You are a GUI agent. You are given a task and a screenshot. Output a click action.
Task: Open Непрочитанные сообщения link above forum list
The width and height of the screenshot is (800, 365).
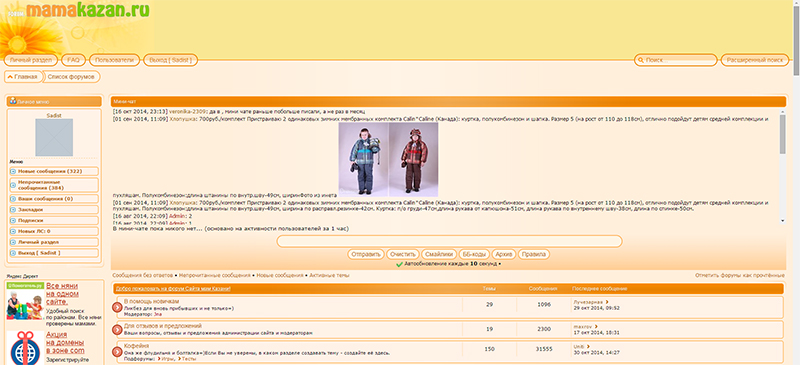tap(215, 275)
